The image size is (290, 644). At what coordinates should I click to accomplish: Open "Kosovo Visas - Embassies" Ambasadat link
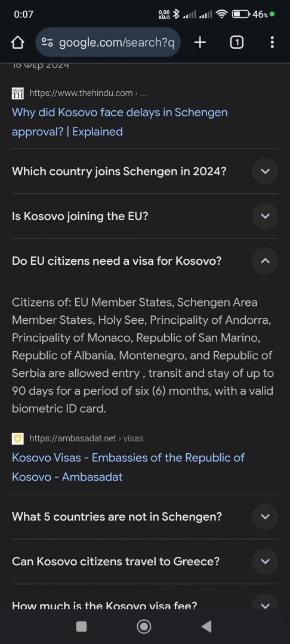tap(128, 467)
